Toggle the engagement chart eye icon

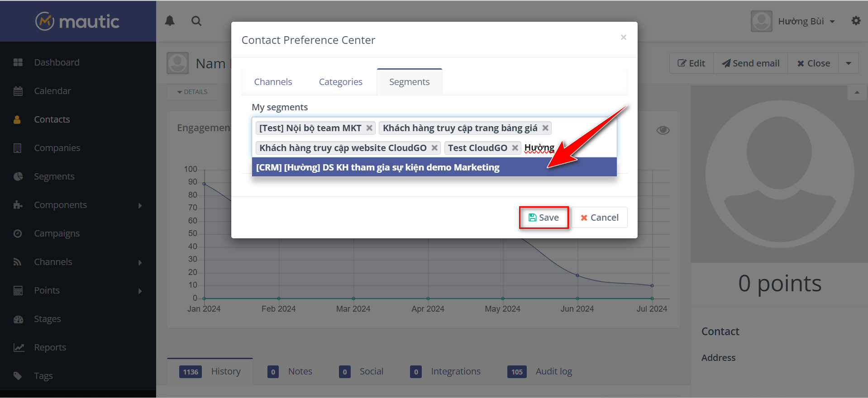[663, 130]
